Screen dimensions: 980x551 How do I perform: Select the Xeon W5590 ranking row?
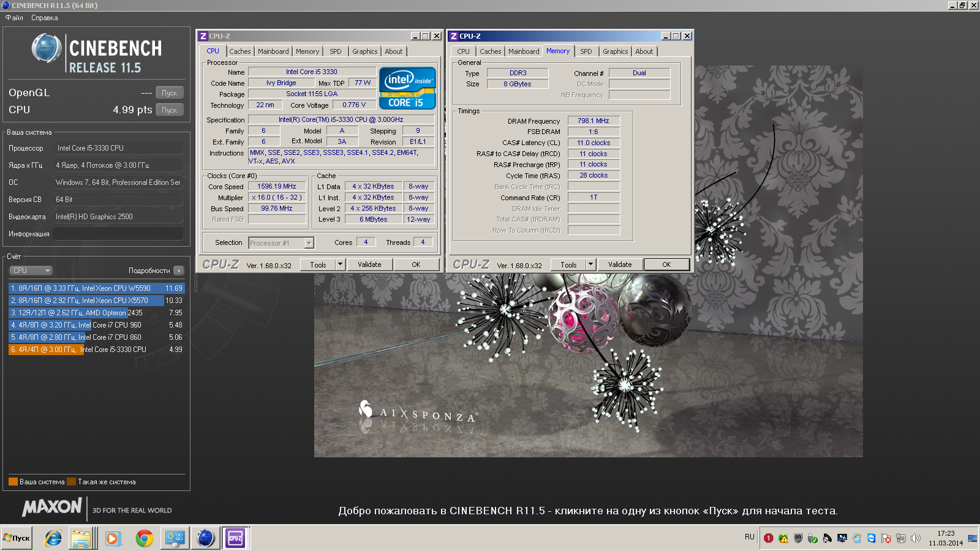click(x=96, y=288)
